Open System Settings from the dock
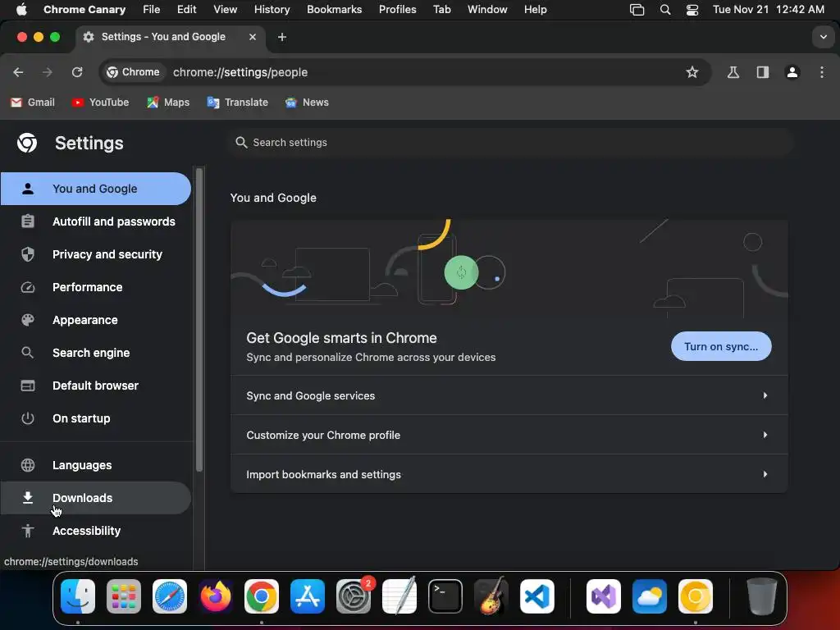Image resolution: width=840 pixels, height=630 pixels. tap(354, 596)
